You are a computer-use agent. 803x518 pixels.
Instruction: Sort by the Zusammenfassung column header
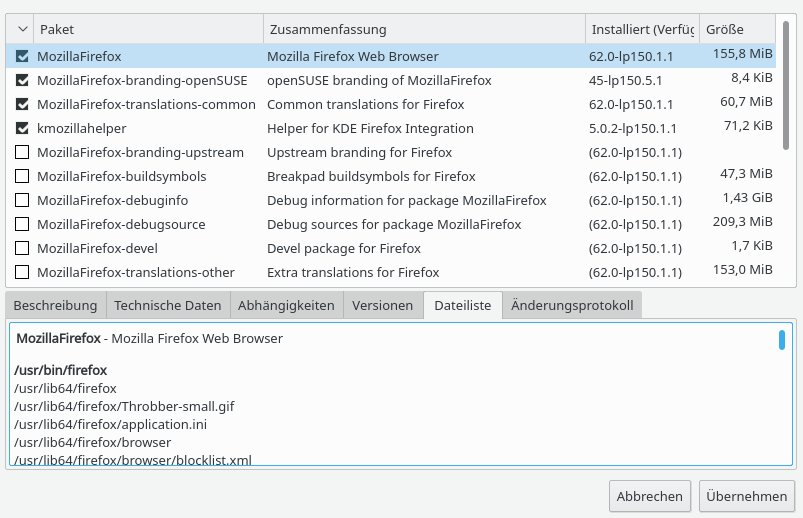click(423, 30)
